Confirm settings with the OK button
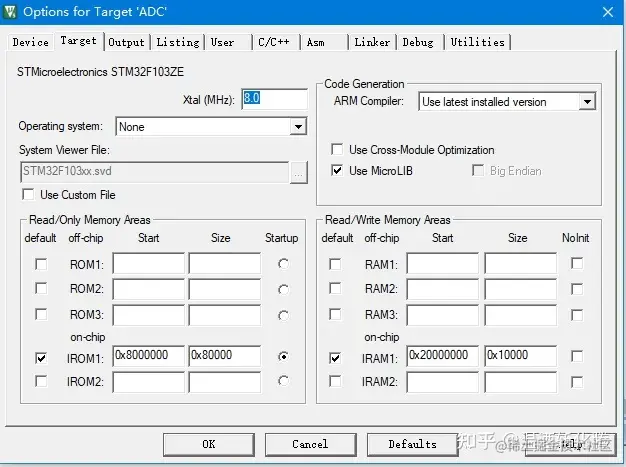This screenshot has width=626, height=467. click(209, 444)
